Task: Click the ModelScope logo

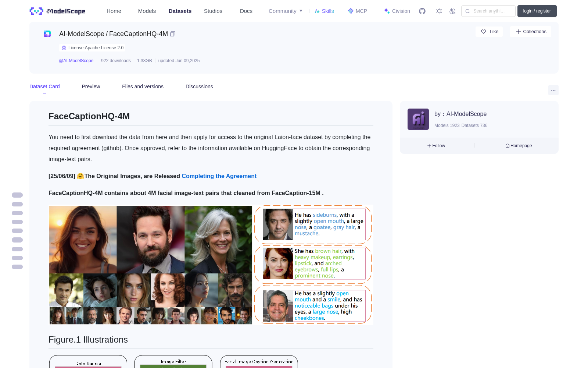Action: pos(57,11)
